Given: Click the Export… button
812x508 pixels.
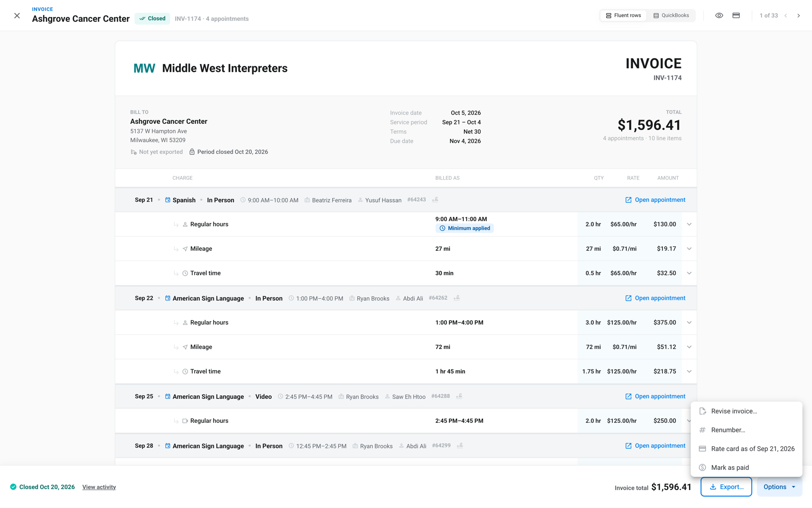Looking at the screenshot, I should [726, 487].
